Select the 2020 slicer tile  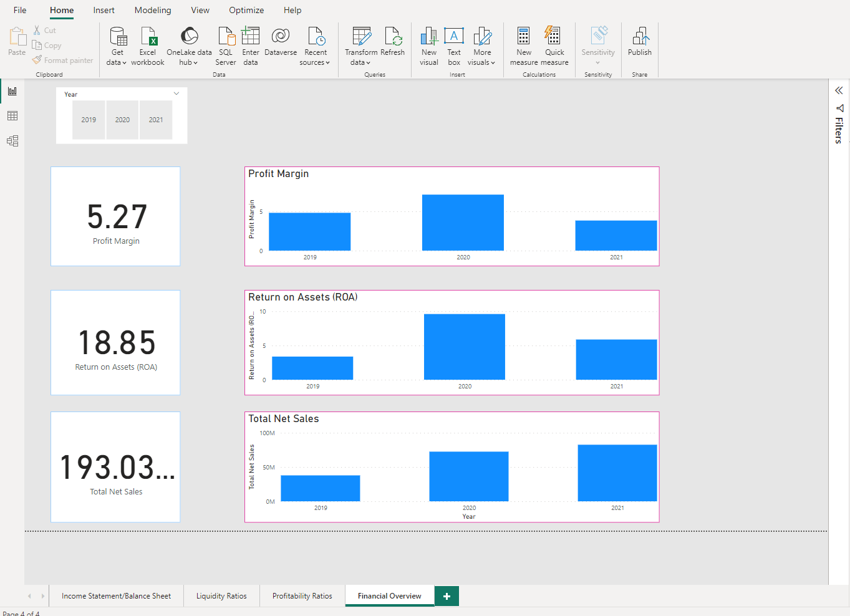click(x=122, y=120)
